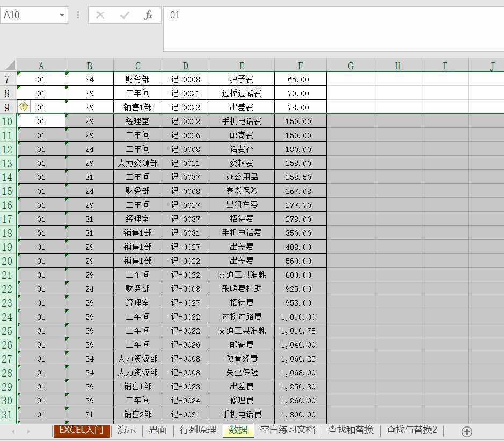Add a new sheet with plus button
Viewport: 504px width, 441px height.
(467, 432)
